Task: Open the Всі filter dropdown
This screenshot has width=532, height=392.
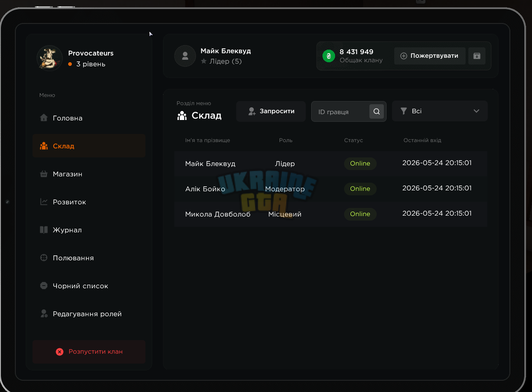Action: tap(439, 111)
